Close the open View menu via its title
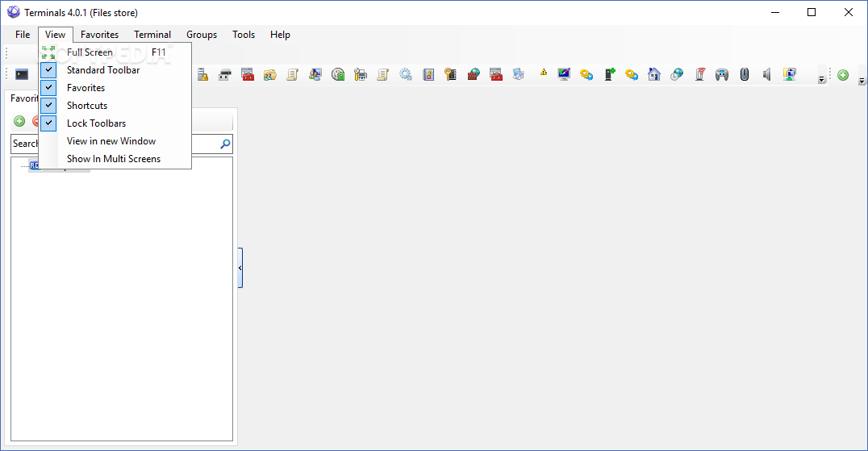Screen dimensions: 868x451 coord(56,35)
